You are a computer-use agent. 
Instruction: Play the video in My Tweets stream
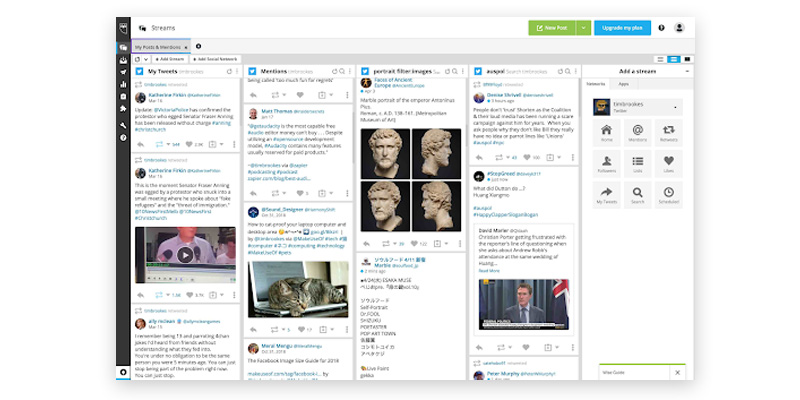pos(185,255)
